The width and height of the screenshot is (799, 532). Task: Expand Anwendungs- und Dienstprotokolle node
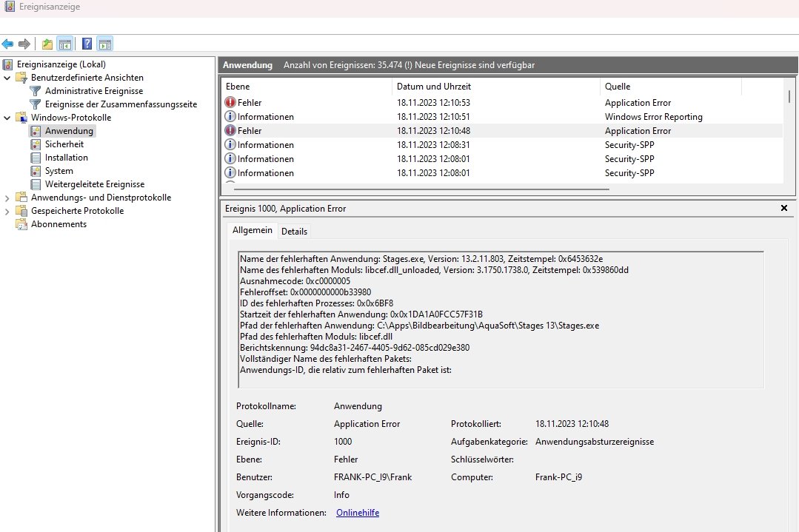tap(7, 198)
